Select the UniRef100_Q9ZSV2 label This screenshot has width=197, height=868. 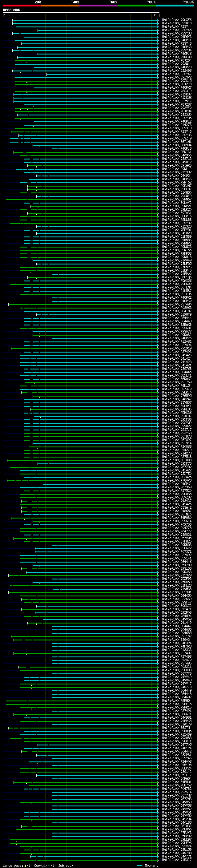tap(177, 78)
